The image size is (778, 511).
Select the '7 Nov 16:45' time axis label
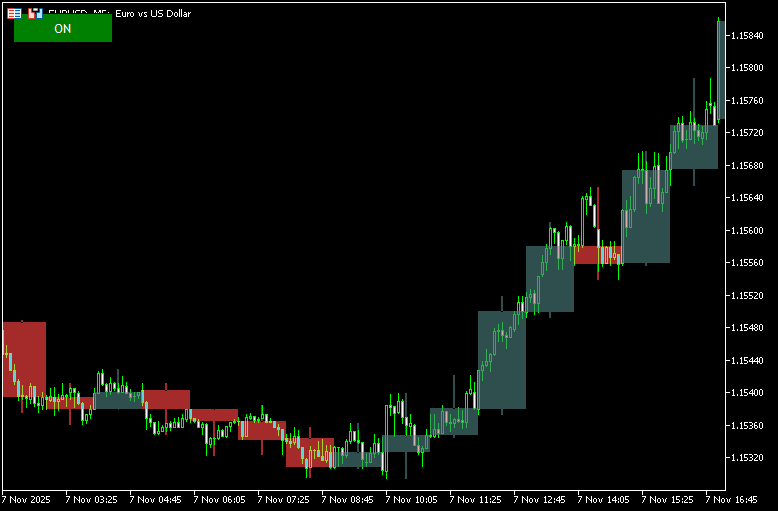point(733,498)
